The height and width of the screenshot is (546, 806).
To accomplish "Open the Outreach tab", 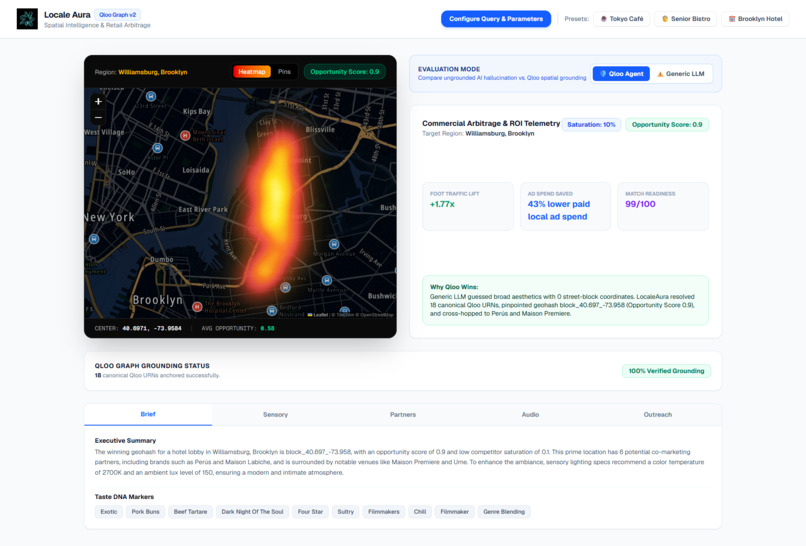I will (658, 414).
